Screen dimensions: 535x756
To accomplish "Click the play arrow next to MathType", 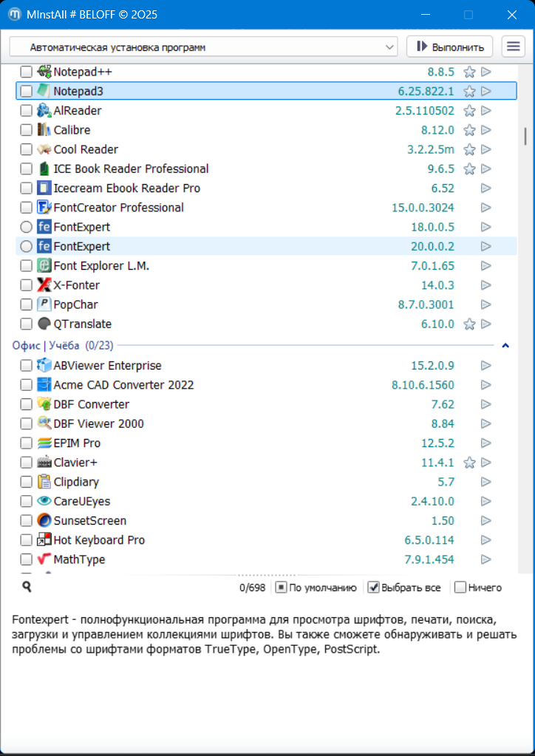I will point(486,559).
